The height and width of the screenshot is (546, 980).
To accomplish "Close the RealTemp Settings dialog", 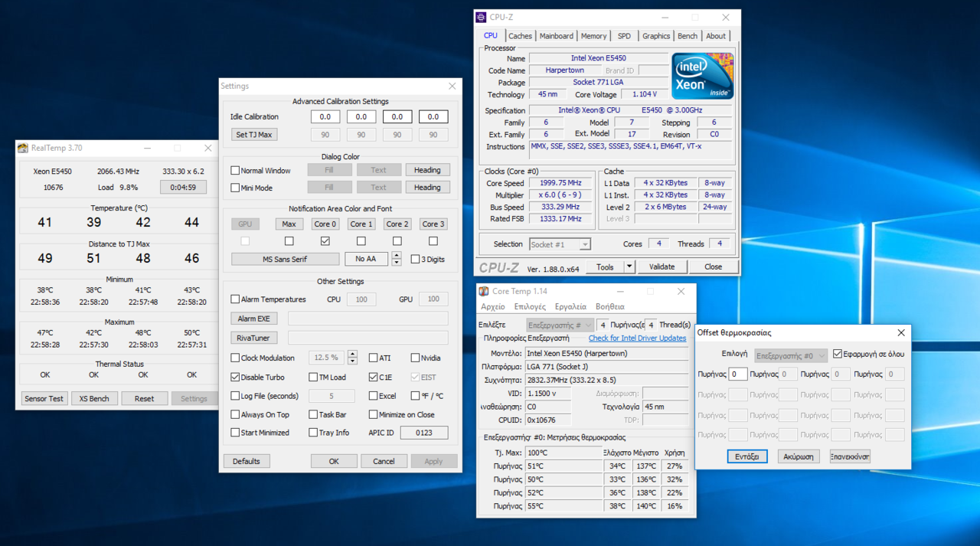I will (x=452, y=87).
